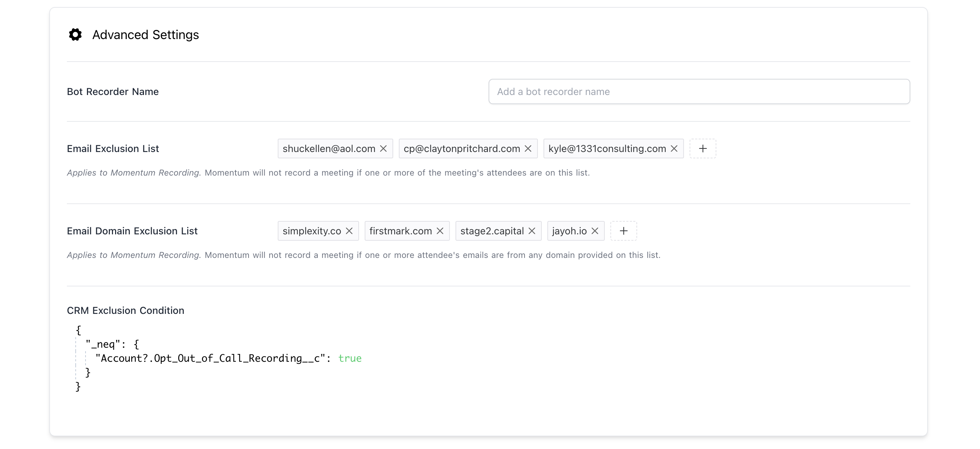The height and width of the screenshot is (449, 980).
Task: Add new domain to Domain Exclusion List
Action: (623, 231)
